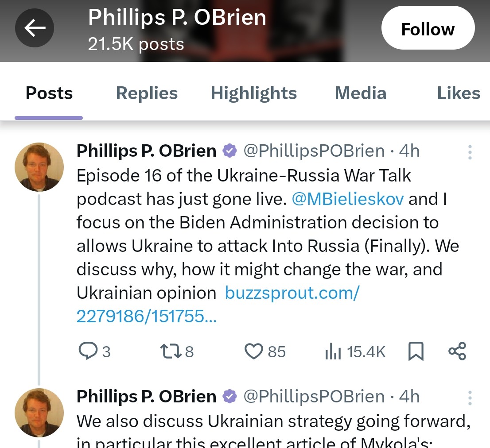
Task: Repost the Episode 16 podcast tweet
Action: point(177,351)
